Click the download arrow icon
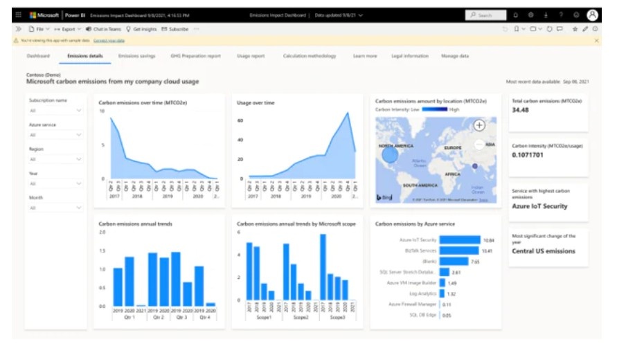Screen dimensions: 626x364 546,15
